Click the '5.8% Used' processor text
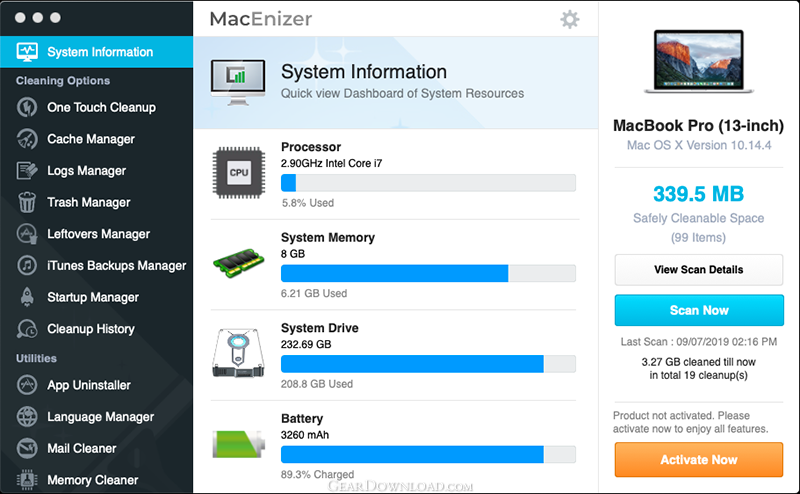The image size is (800, 494). (x=308, y=203)
